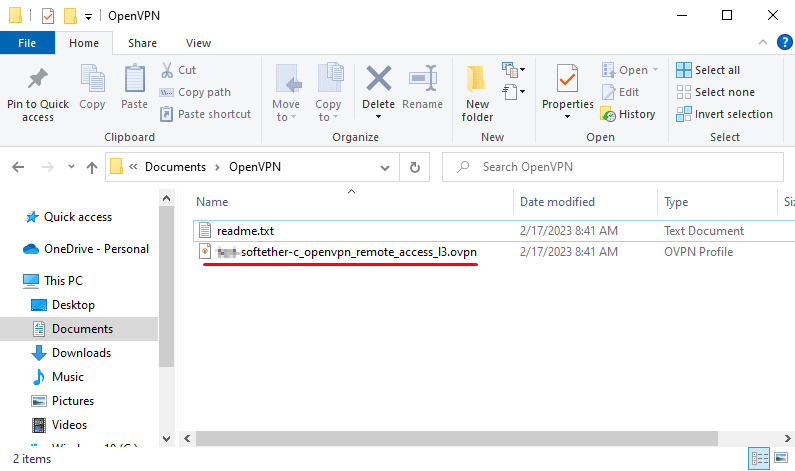Create a New folder from ribbon
Image resolution: width=795 pixels, height=471 pixels.
477,80
